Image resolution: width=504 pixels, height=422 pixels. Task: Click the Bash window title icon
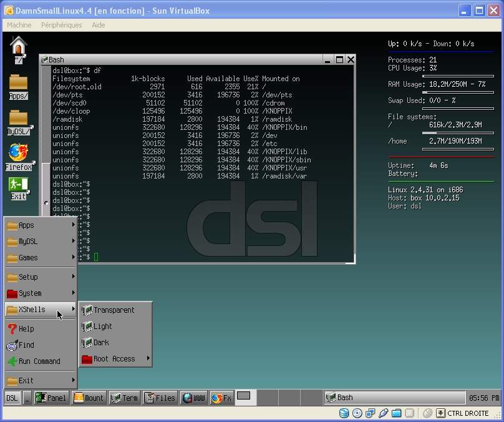pyautogui.click(x=44, y=60)
